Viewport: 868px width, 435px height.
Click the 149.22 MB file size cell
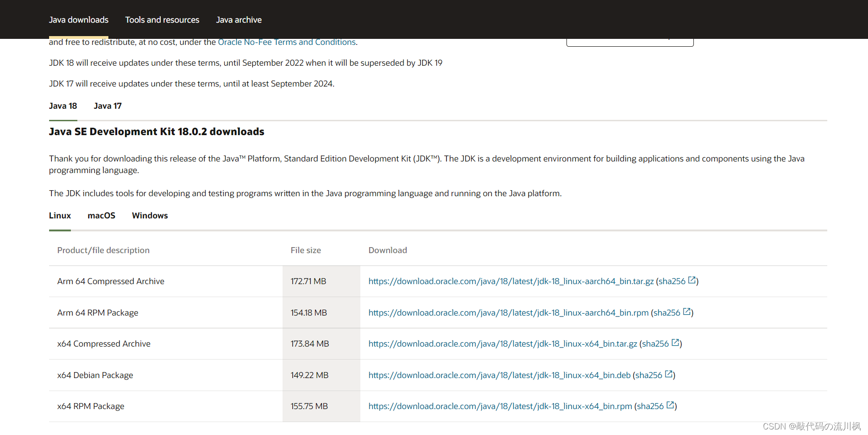tap(321, 375)
